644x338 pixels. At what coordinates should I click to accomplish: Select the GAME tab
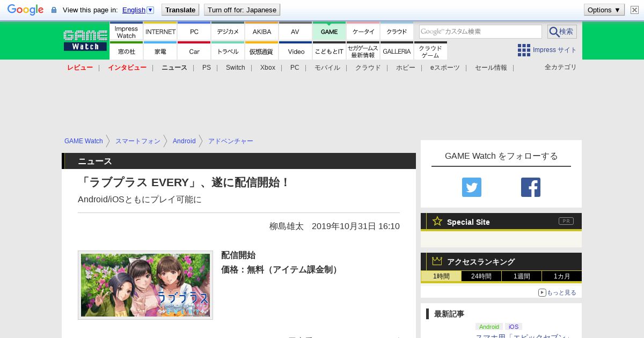[x=330, y=31]
